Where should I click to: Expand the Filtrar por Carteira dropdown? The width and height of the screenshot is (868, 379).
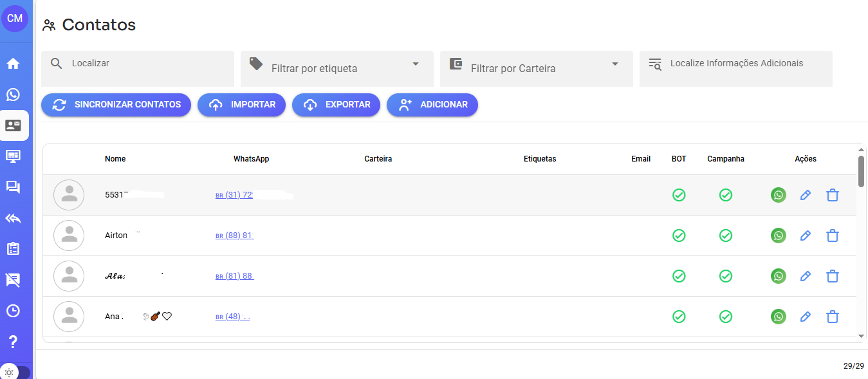coord(614,64)
